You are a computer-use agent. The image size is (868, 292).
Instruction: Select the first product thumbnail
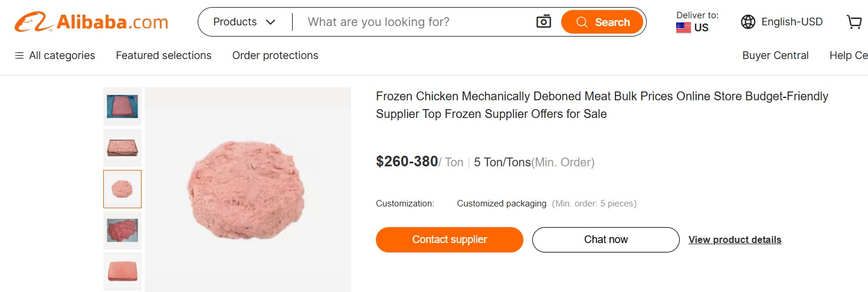pyautogui.click(x=122, y=106)
